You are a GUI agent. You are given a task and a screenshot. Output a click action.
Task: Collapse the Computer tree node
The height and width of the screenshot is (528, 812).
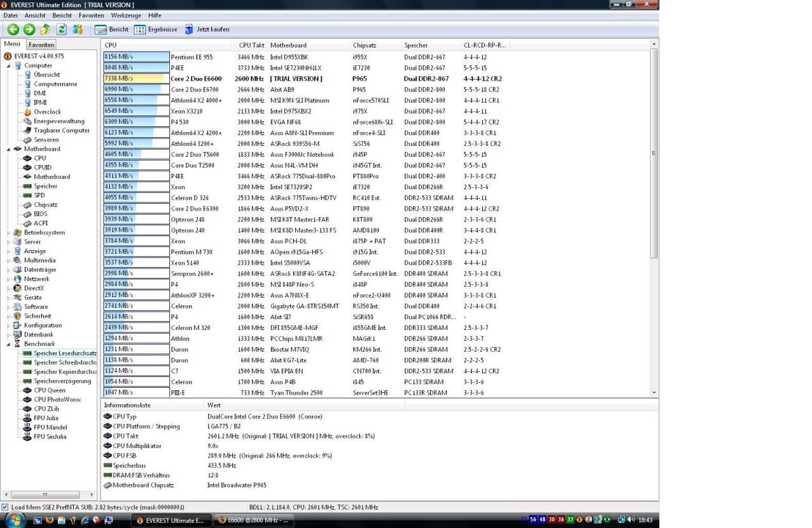pyautogui.click(x=9, y=66)
